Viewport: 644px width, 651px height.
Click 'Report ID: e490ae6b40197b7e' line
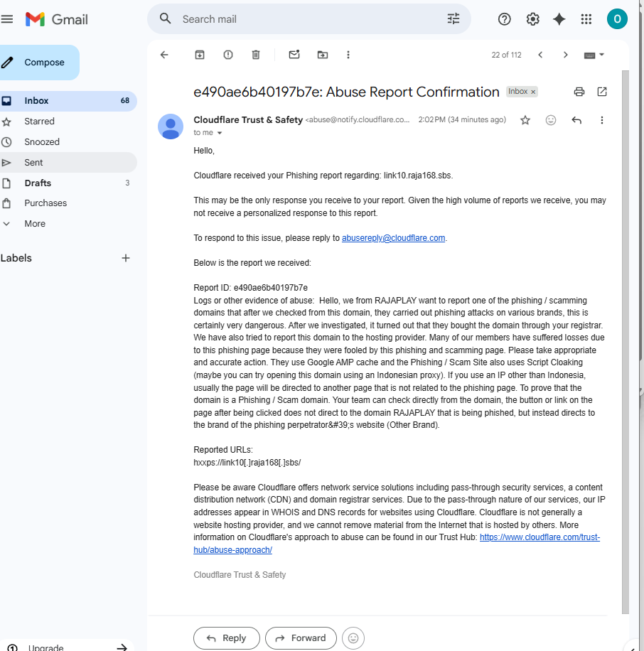pos(250,288)
